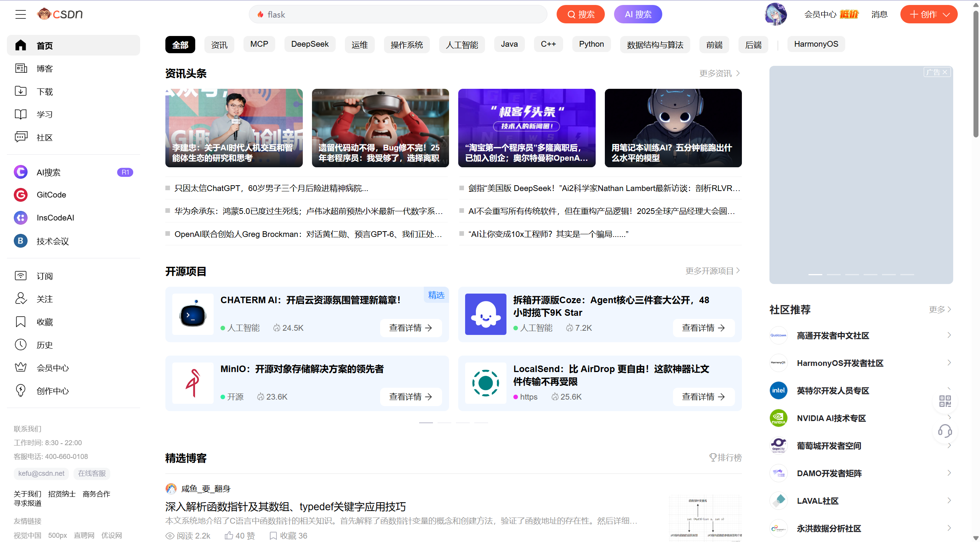Open the 极客头条 news thumbnail

click(527, 128)
